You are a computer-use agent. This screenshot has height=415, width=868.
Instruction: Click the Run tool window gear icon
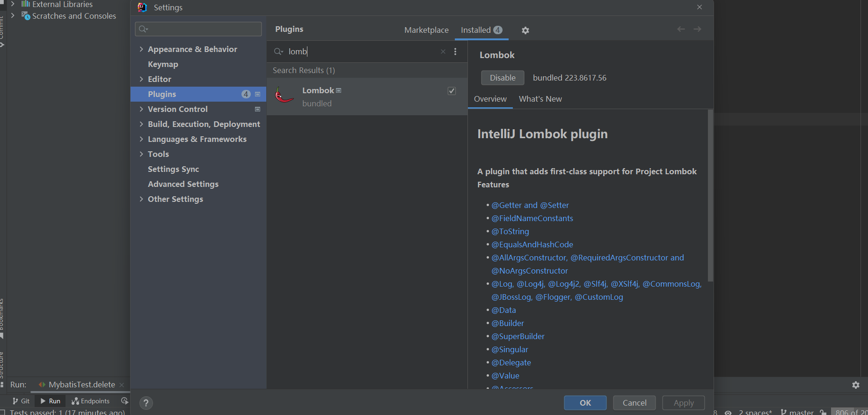[856, 385]
